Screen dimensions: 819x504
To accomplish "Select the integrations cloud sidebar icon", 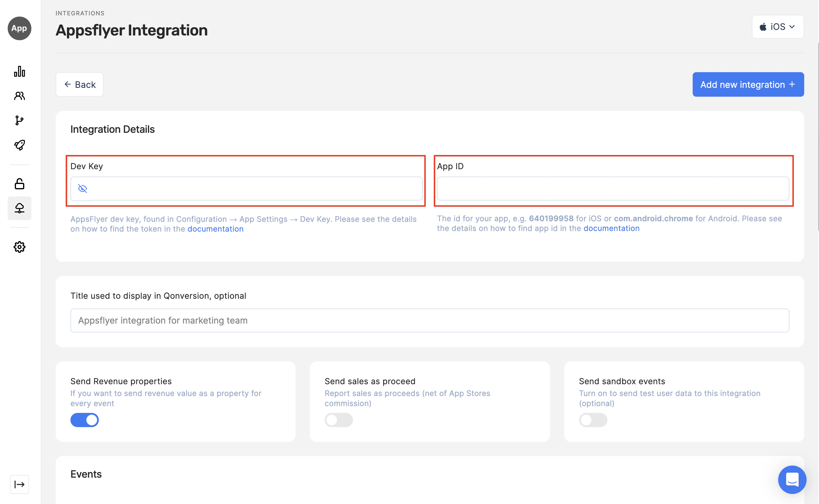I will pyautogui.click(x=19, y=208).
